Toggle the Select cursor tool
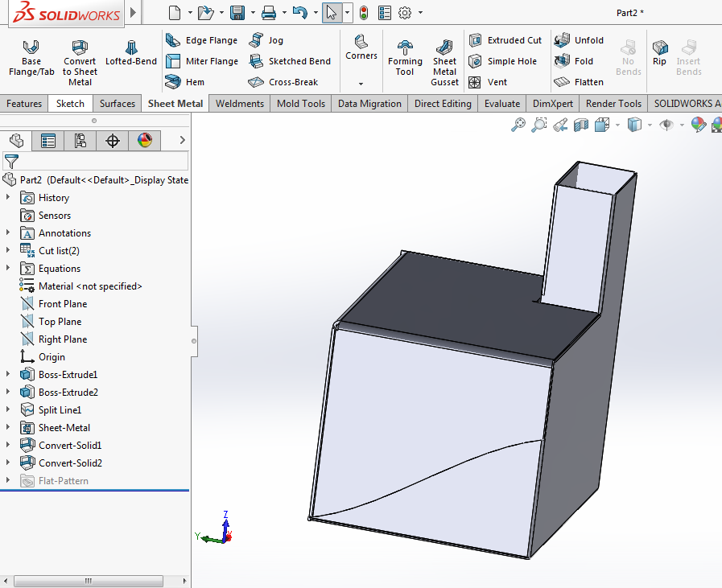 coord(332,13)
